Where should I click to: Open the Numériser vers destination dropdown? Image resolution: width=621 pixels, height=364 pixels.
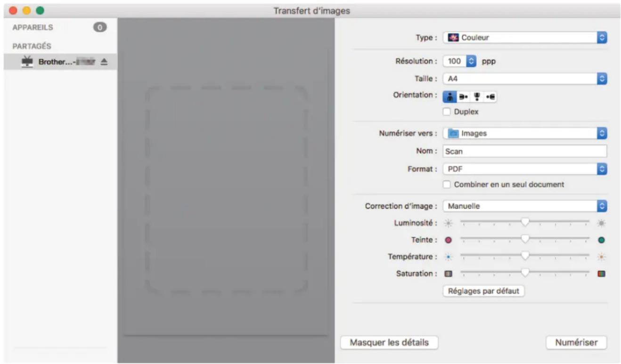[x=525, y=133]
